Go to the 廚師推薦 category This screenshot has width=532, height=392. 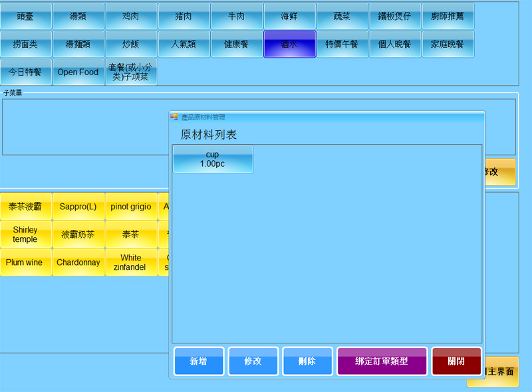[x=448, y=17]
